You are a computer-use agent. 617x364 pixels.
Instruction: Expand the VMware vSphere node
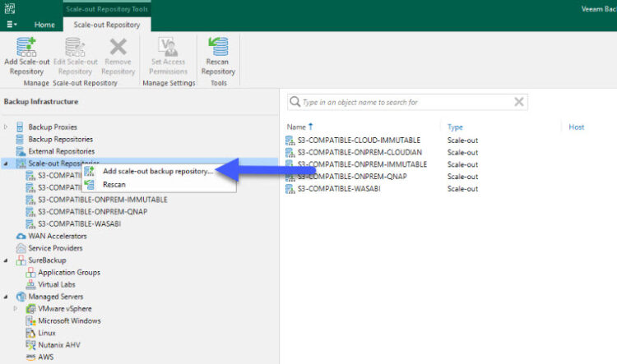(x=16, y=309)
